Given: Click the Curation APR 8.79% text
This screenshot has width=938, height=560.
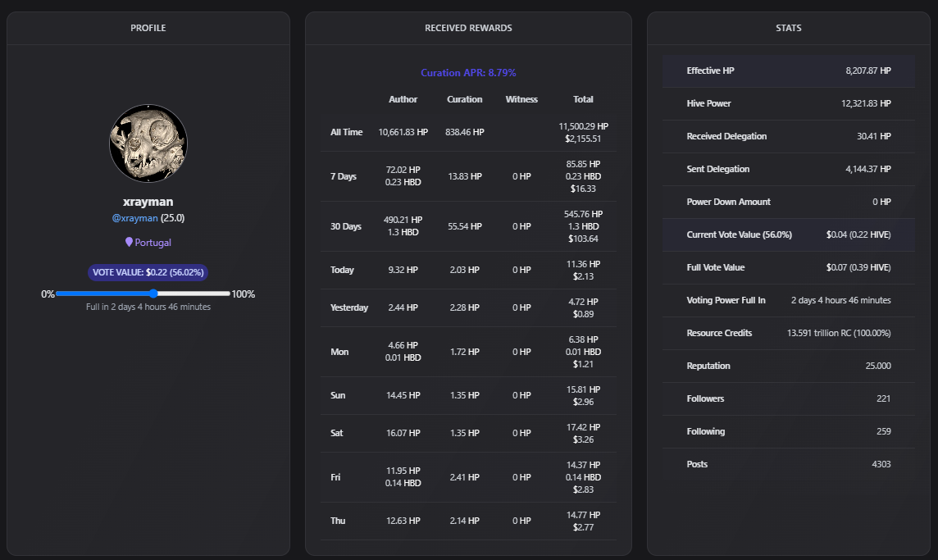Looking at the screenshot, I should pyautogui.click(x=468, y=73).
